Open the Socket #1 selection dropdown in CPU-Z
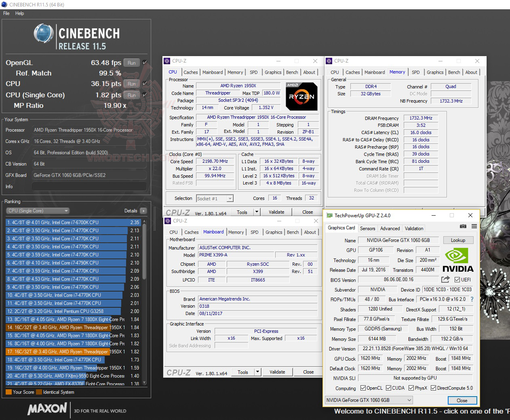Viewport: 510px width, 420px height. (x=229, y=198)
